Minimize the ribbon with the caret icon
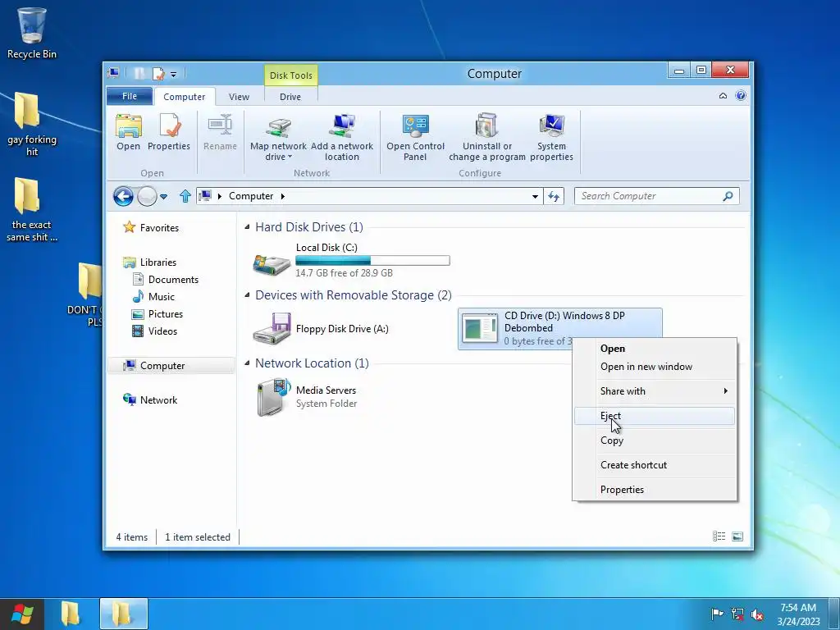840x630 pixels. pos(723,96)
